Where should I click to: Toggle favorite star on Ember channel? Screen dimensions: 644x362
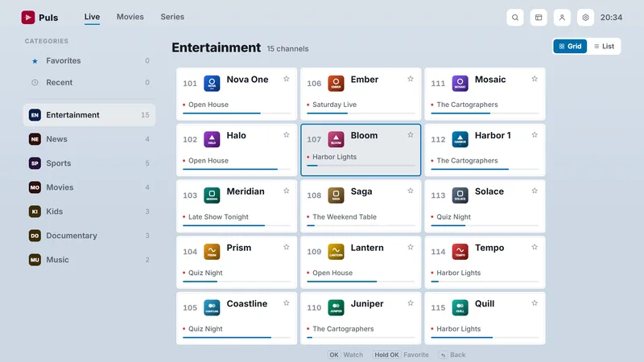[411, 79]
